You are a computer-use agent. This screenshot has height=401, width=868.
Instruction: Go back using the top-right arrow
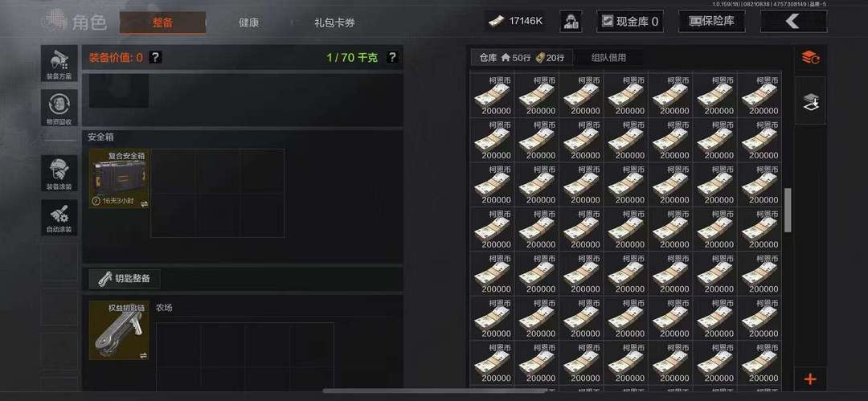(794, 22)
